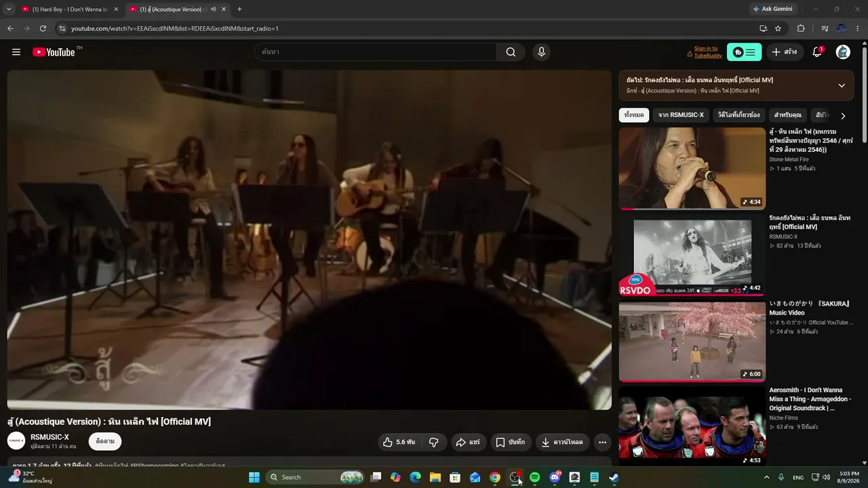This screenshot has height=488, width=868.
Task: Select the ทั้งหมด filter chip
Action: tap(634, 115)
